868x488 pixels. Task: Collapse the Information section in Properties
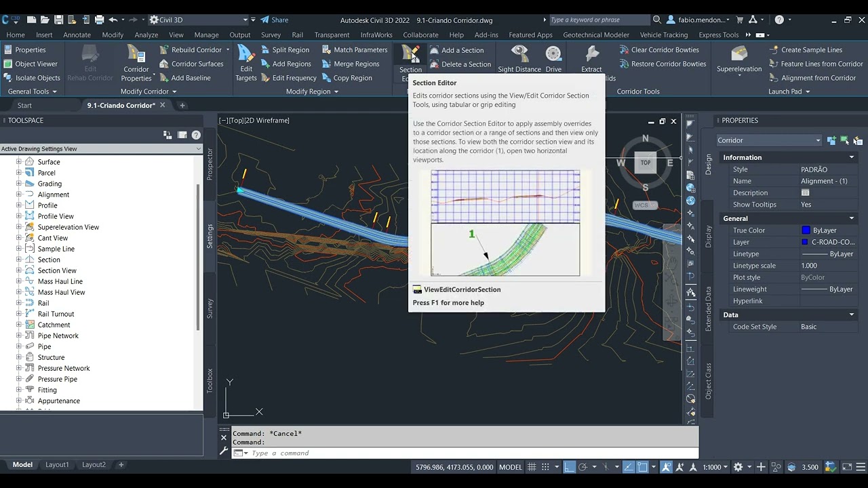pos(852,157)
